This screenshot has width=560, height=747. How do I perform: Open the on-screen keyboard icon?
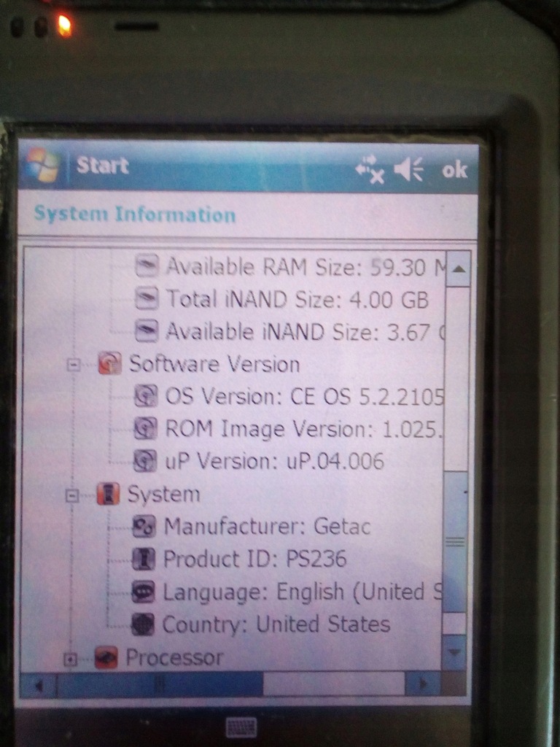[241, 727]
